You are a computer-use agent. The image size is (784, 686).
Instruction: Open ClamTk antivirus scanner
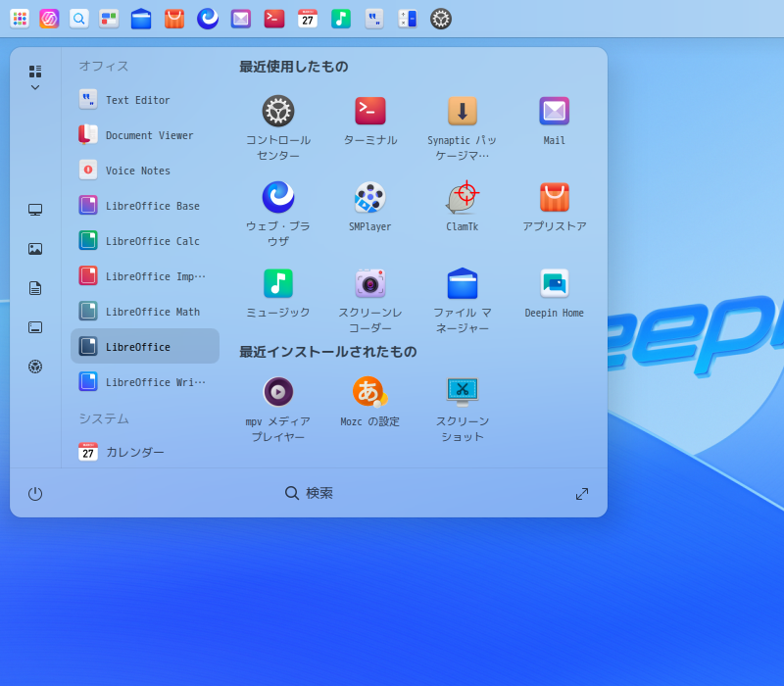coord(462,198)
